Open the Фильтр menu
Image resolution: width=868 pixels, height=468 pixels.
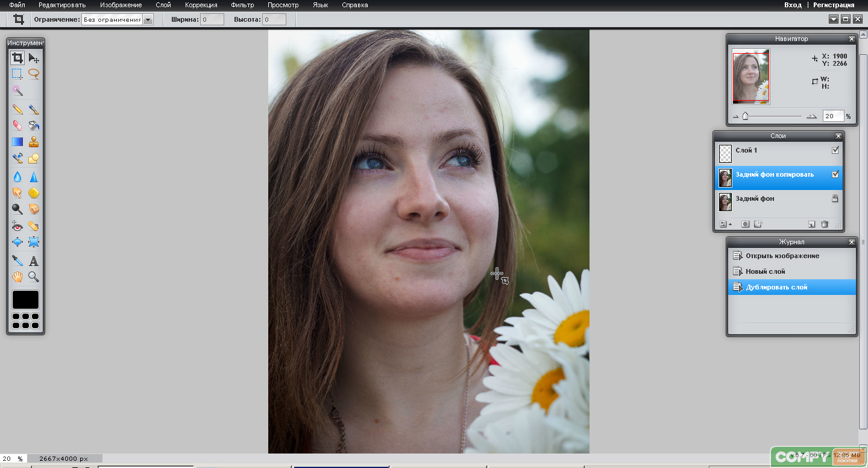[242, 5]
